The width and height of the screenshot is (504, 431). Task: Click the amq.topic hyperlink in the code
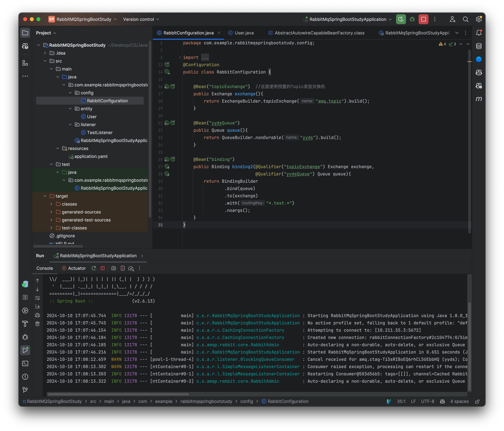coord(330,101)
